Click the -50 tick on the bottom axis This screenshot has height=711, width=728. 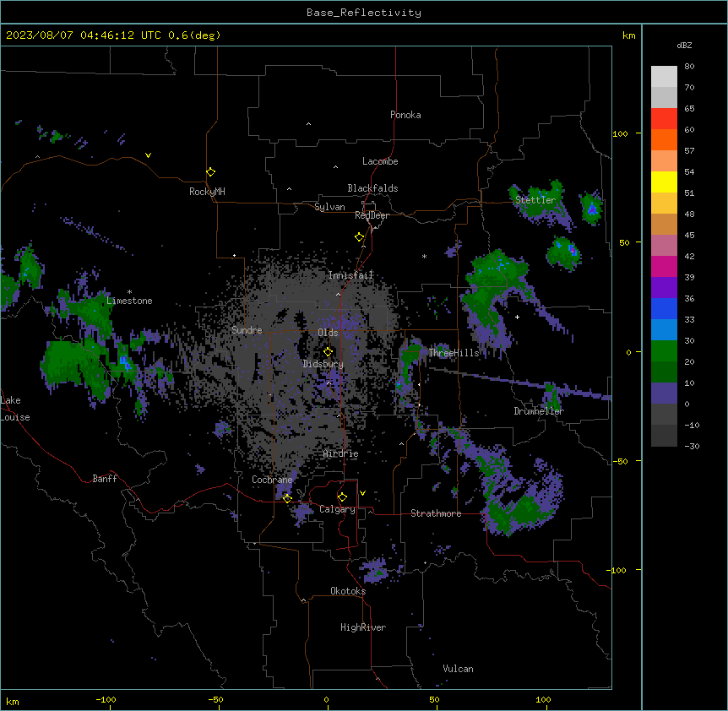point(216,699)
